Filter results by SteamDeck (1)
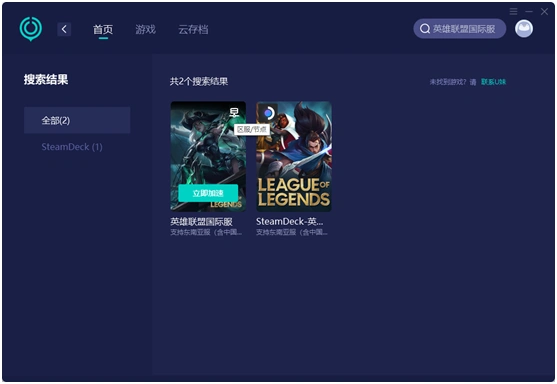The image size is (557, 384). pos(72,147)
